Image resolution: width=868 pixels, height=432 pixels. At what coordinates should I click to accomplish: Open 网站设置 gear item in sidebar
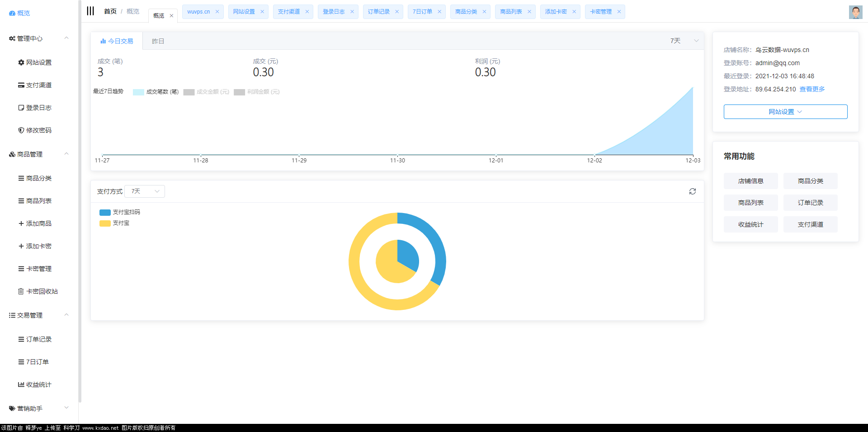coord(35,62)
